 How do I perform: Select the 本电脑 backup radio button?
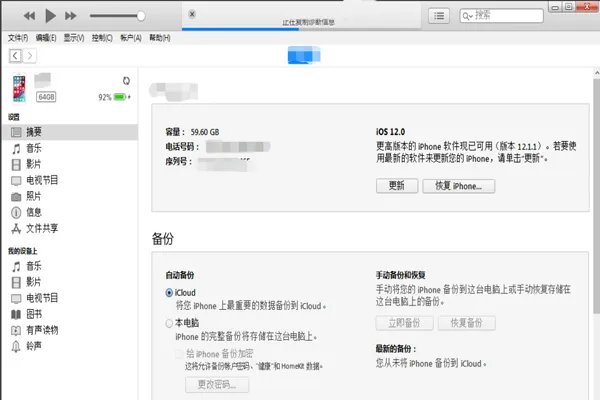tap(169, 323)
